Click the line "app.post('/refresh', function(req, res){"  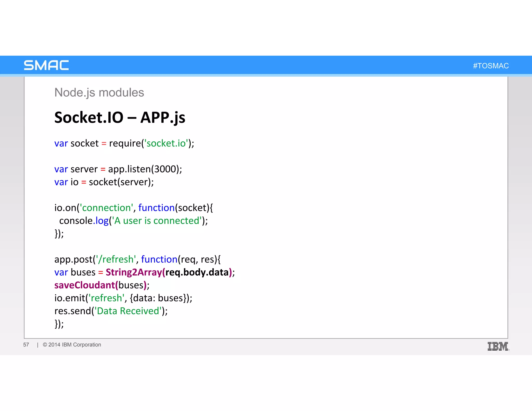pyautogui.click(x=137, y=260)
